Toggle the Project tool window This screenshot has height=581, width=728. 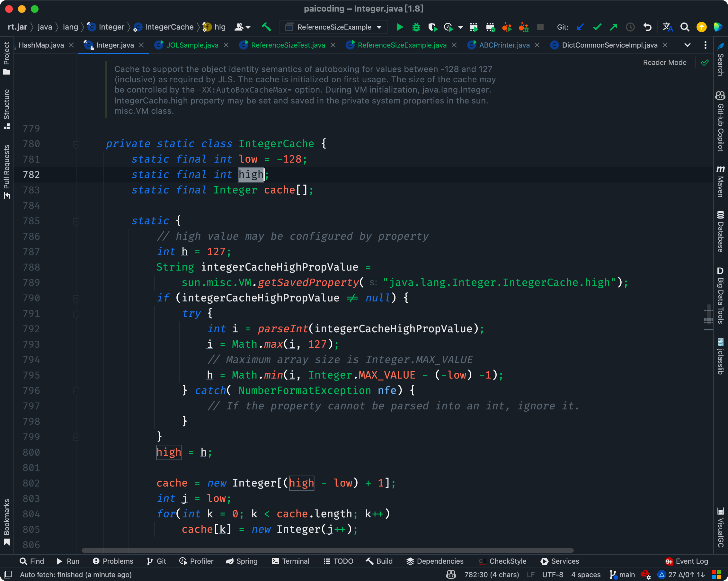(7, 56)
